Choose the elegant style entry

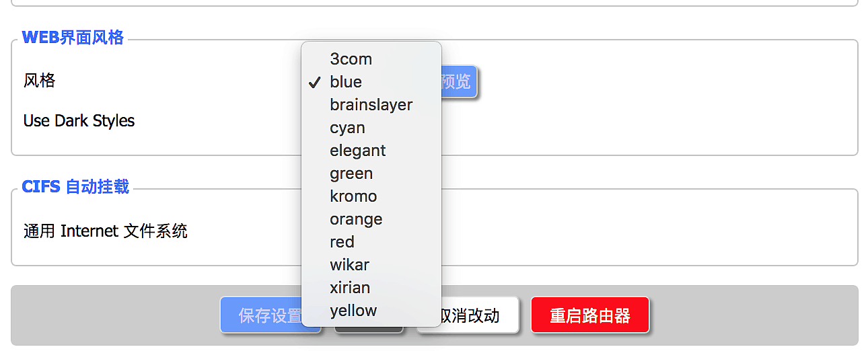(x=357, y=151)
